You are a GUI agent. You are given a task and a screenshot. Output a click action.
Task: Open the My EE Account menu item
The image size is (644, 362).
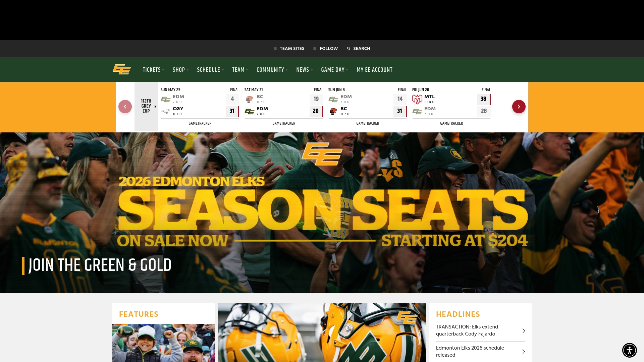point(374,70)
